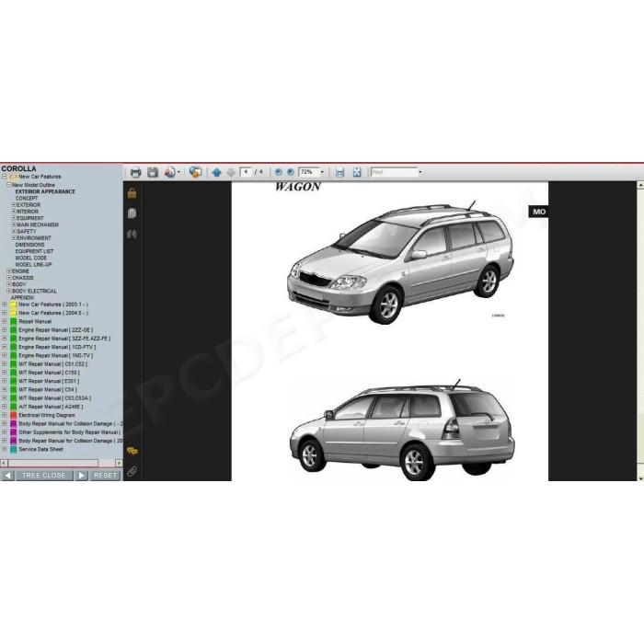Image resolution: width=644 pixels, height=644 pixels.
Task: Click the New Car Features open book icon
Action: tap(14, 177)
